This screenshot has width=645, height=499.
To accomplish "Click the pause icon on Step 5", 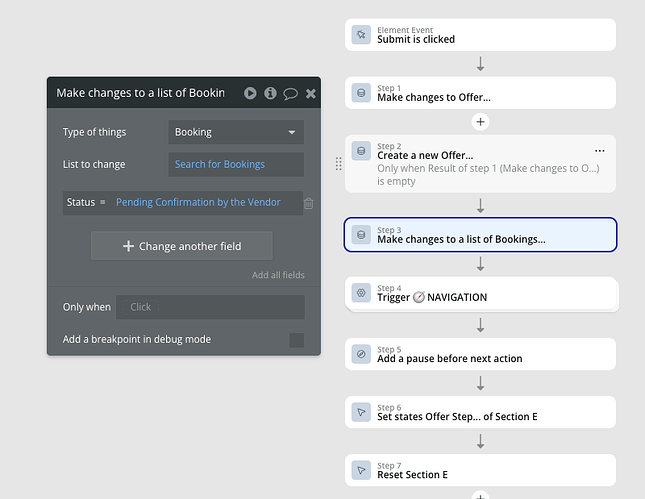I will (x=361, y=354).
